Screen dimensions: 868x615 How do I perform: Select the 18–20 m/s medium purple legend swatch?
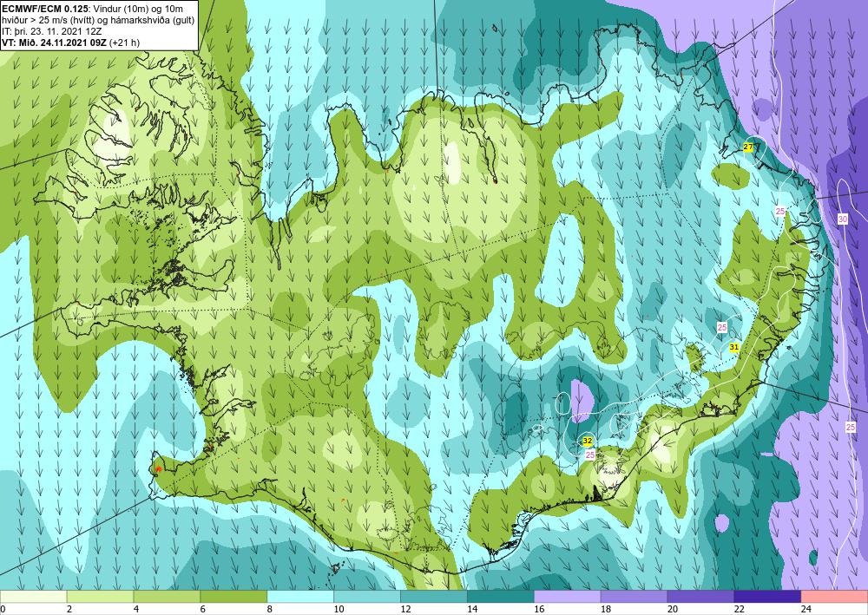(x=634, y=596)
